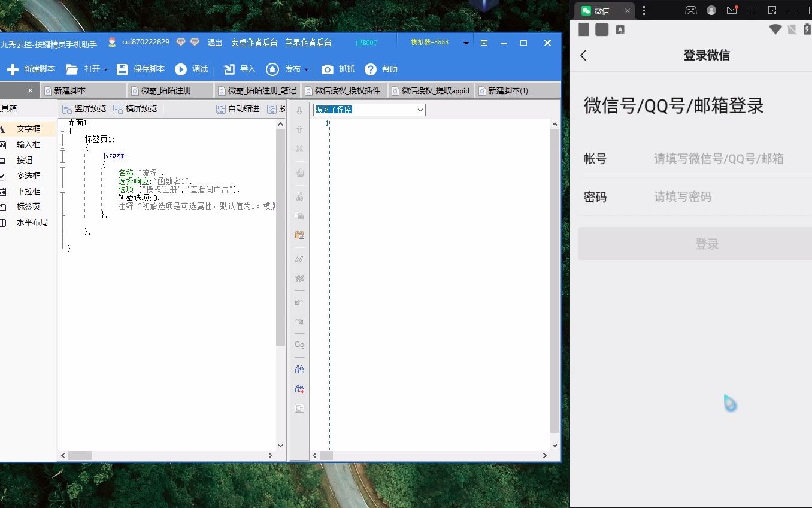Viewport: 812px width, 508px height.
Task: Select 多选框 in the toolbox
Action: coord(28,176)
